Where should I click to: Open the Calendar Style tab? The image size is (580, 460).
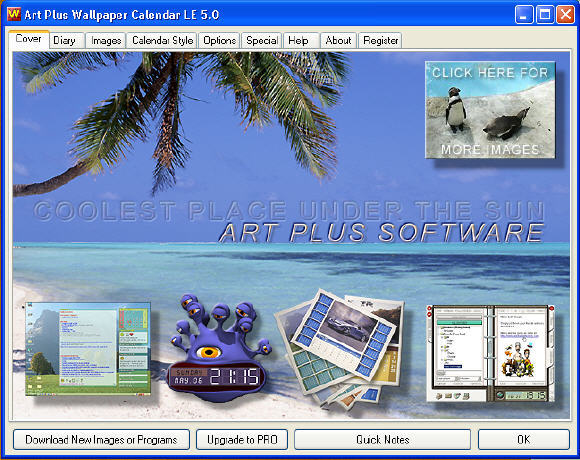point(162,40)
